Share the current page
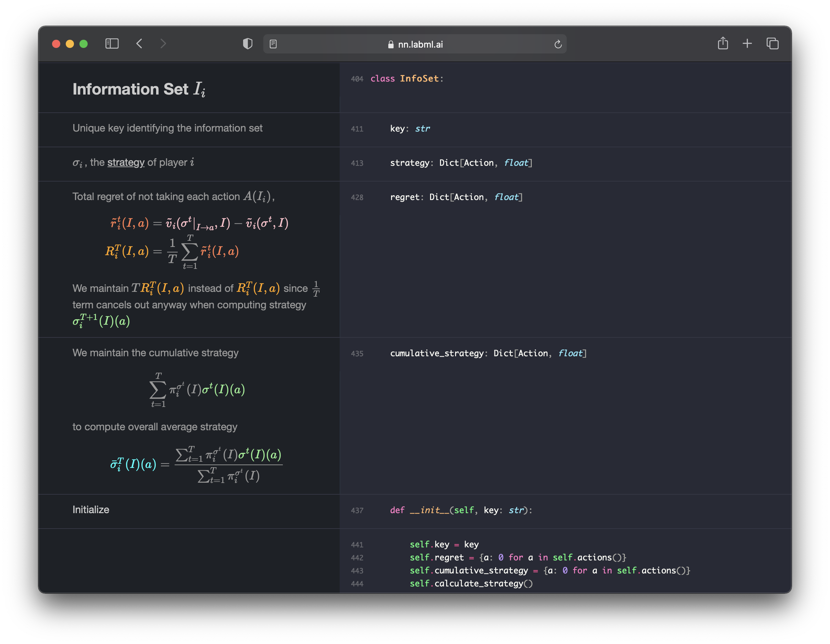 click(722, 44)
